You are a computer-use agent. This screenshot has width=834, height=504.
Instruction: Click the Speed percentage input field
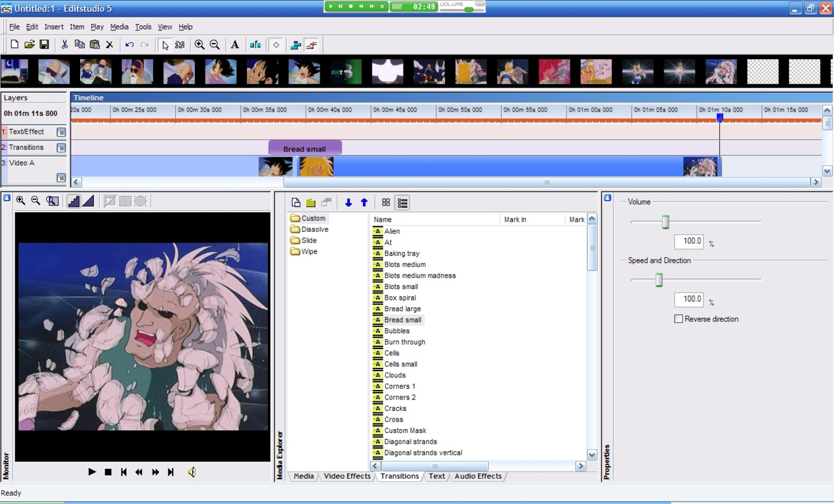pyautogui.click(x=688, y=299)
